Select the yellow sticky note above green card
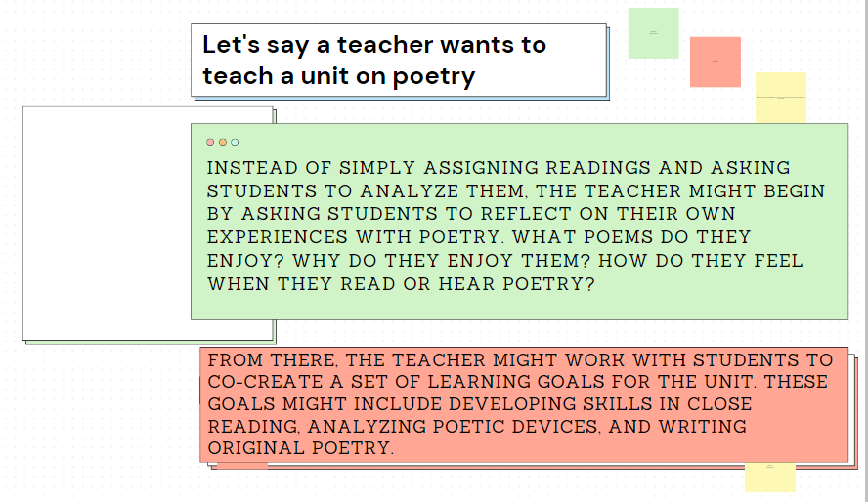The width and height of the screenshot is (868, 502). pos(781,98)
